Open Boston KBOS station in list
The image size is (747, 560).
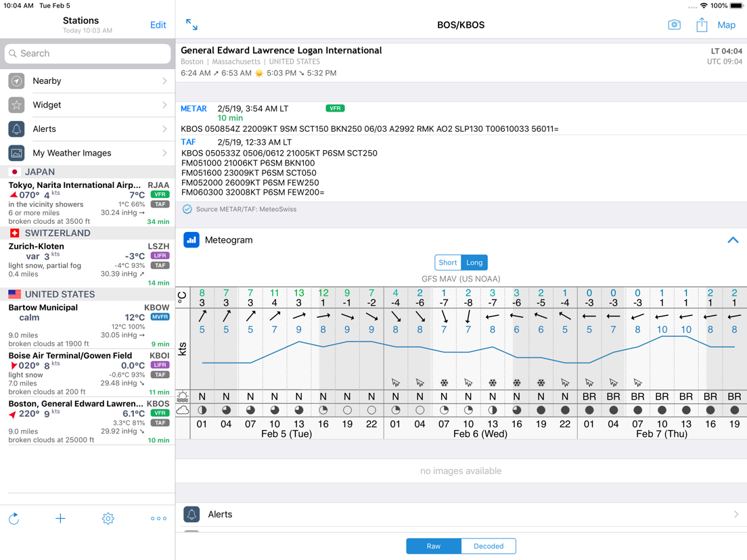(88, 421)
